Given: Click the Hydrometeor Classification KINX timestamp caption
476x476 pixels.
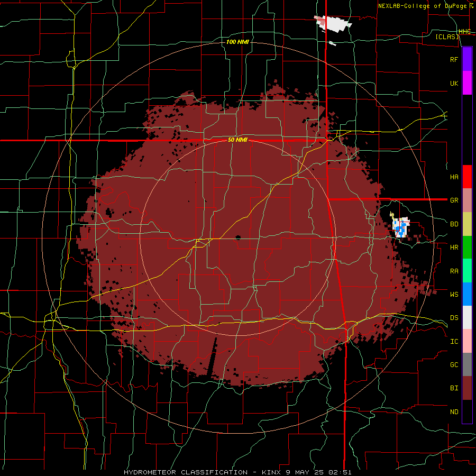Looking at the screenshot, I should tap(237, 472).
